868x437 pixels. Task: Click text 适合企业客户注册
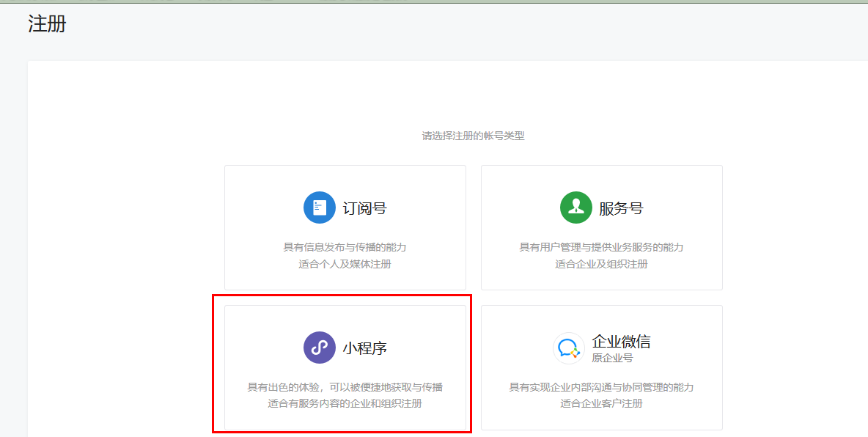click(601, 404)
